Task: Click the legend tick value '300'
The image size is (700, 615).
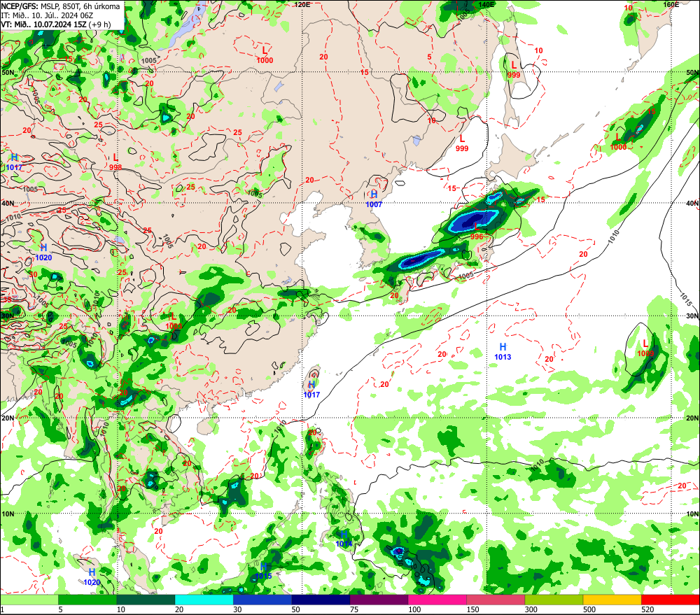Action: tap(531, 609)
